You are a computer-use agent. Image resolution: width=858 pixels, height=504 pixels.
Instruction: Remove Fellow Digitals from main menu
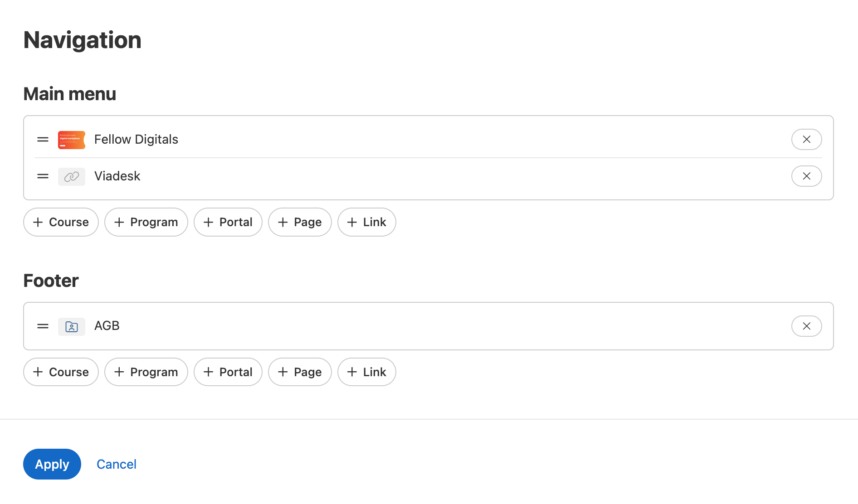(806, 140)
